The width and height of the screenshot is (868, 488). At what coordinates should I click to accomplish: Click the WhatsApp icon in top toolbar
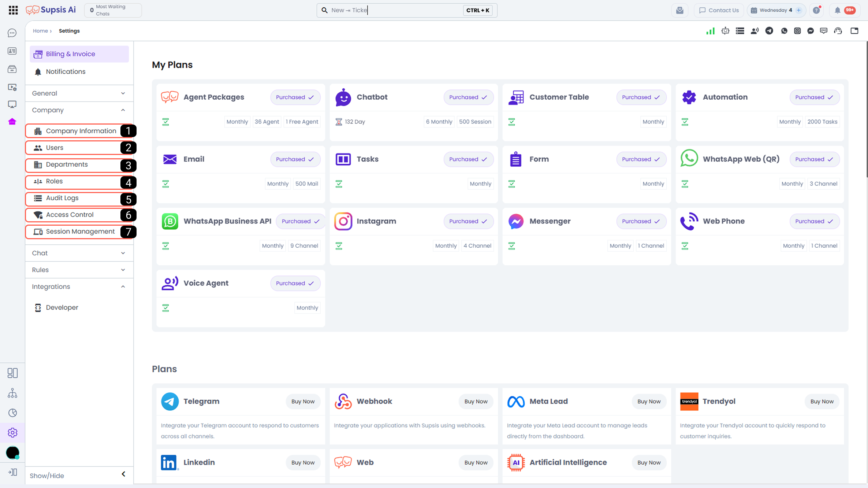tap(784, 31)
